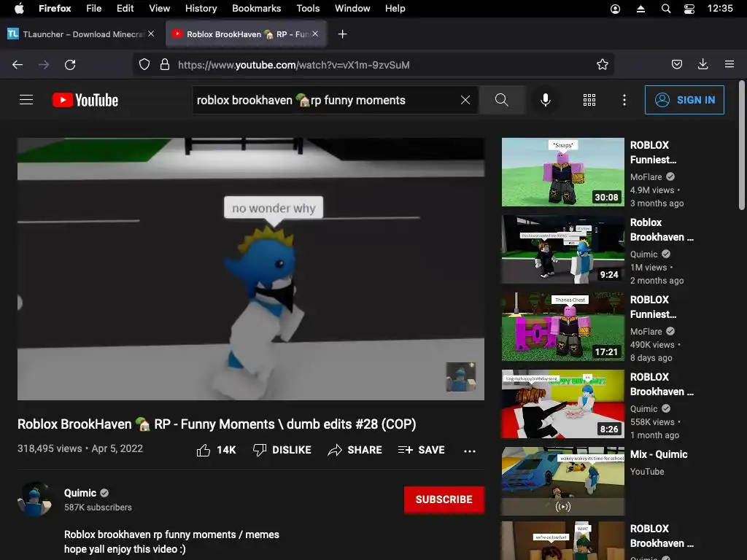Click the user account menu bar icon
The height and width of the screenshot is (560, 747).
(616, 9)
